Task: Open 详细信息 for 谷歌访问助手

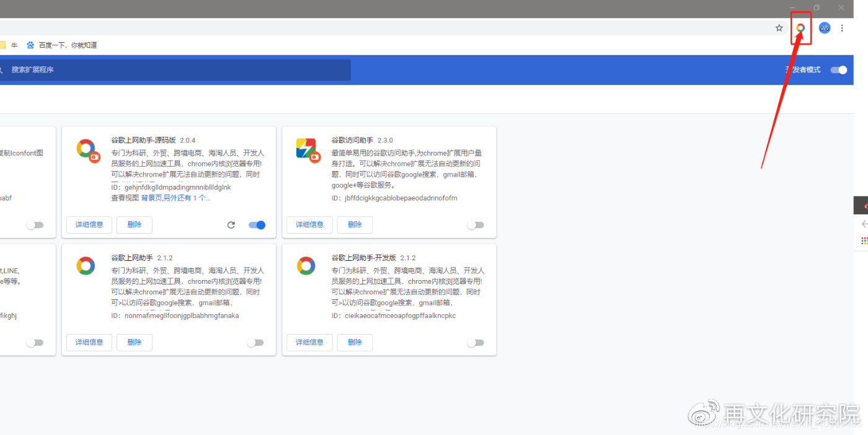Action: tap(309, 225)
